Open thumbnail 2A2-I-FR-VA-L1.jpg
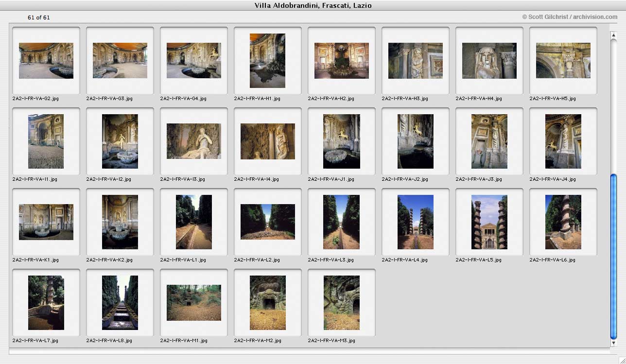The height and width of the screenshot is (364, 626). 194,222
